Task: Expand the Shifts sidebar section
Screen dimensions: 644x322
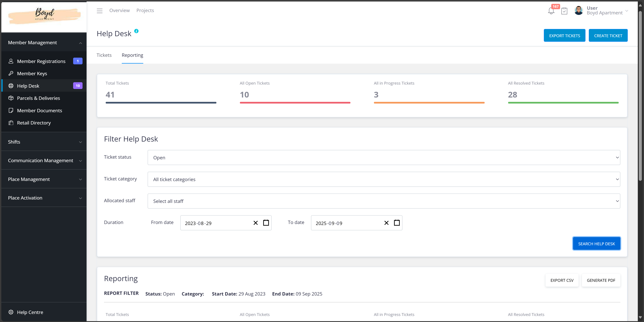Action: click(x=44, y=142)
